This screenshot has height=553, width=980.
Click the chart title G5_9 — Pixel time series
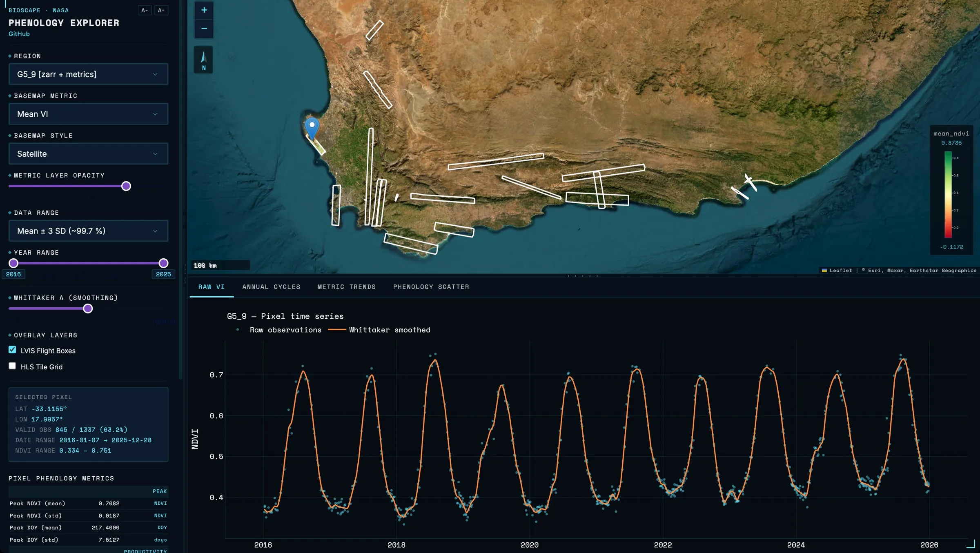tap(285, 316)
